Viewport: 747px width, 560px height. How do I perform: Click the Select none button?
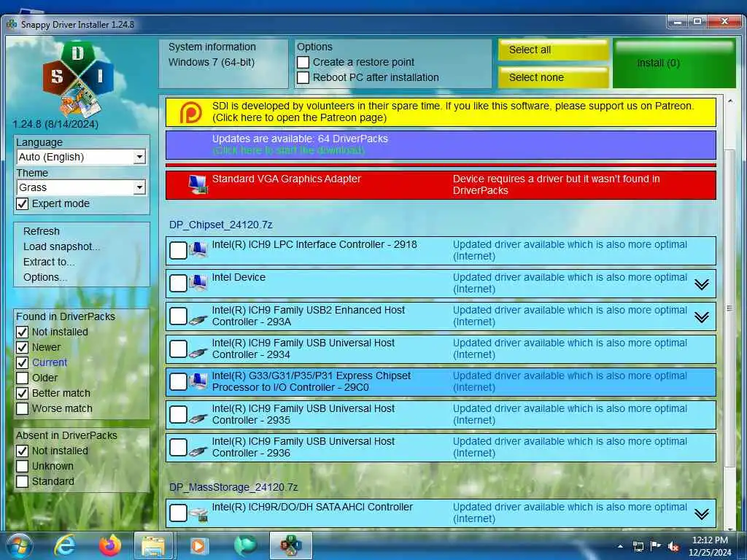553,77
